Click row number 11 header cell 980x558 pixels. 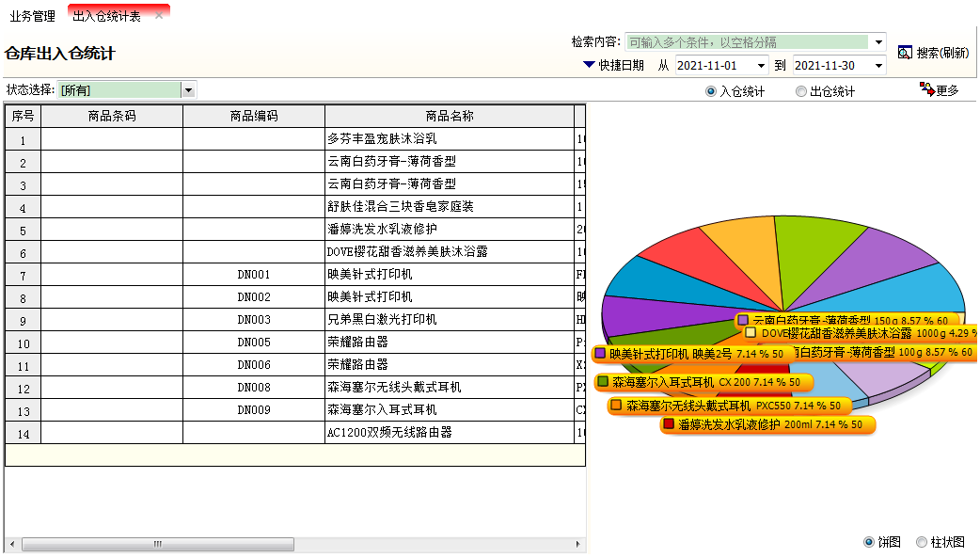tap(24, 365)
